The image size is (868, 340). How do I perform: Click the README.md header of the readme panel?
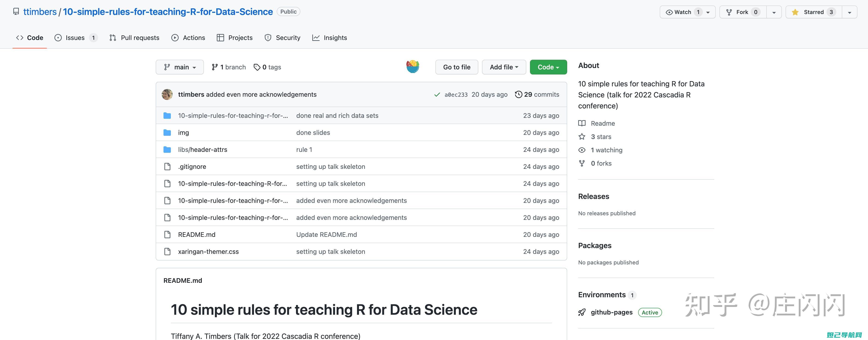tap(183, 281)
